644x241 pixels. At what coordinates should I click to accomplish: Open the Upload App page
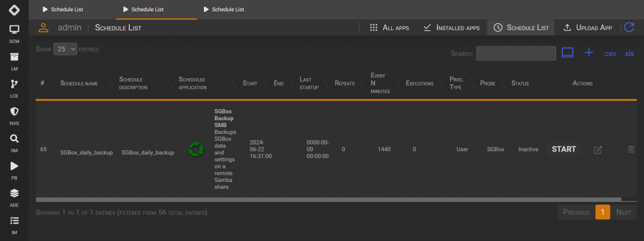[x=587, y=28]
